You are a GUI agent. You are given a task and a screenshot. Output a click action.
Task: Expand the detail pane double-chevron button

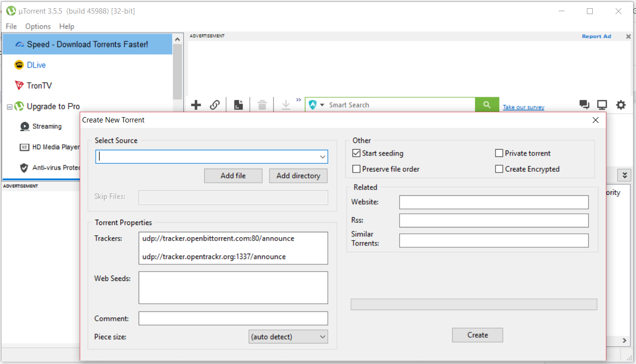click(x=625, y=175)
